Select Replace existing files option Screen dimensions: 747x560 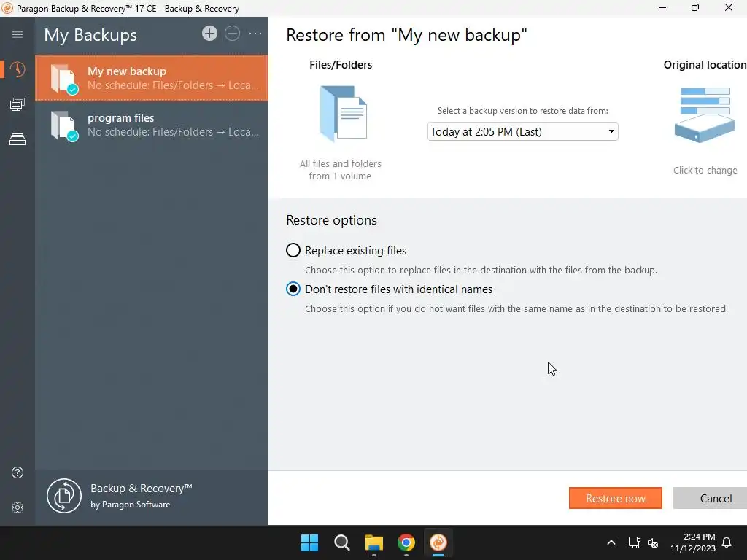click(x=293, y=251)
